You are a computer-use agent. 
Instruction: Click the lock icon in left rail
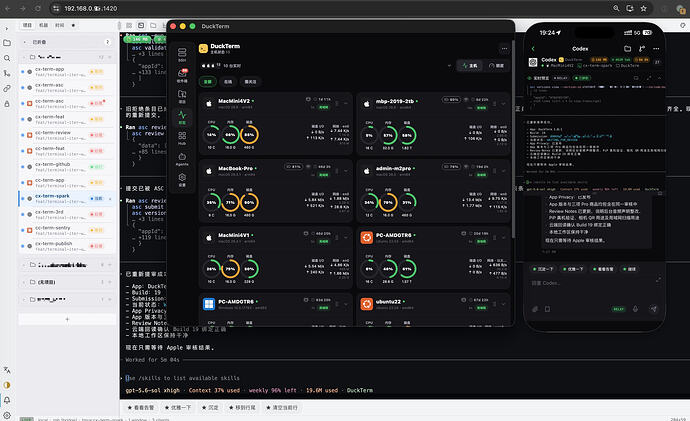7,104
